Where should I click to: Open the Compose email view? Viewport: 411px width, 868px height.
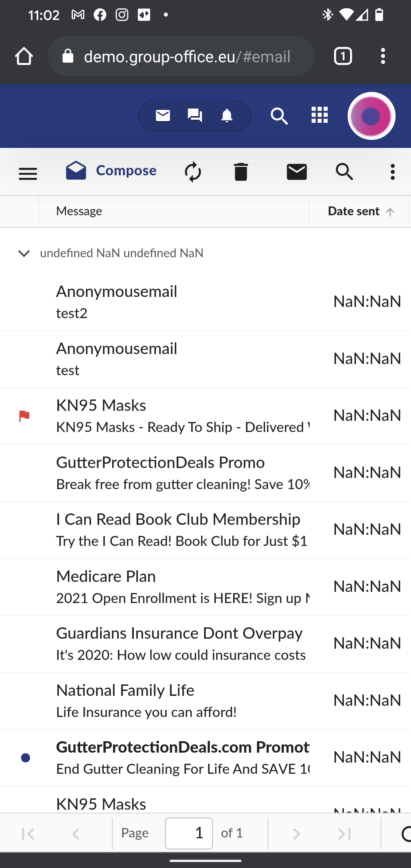tap(111, 171)
